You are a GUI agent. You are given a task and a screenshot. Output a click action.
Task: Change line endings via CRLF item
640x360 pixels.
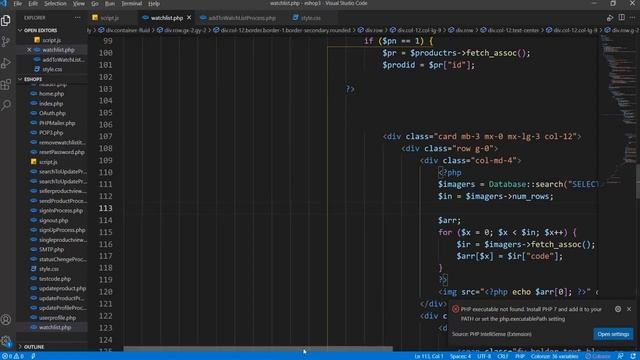pos(503,356)
